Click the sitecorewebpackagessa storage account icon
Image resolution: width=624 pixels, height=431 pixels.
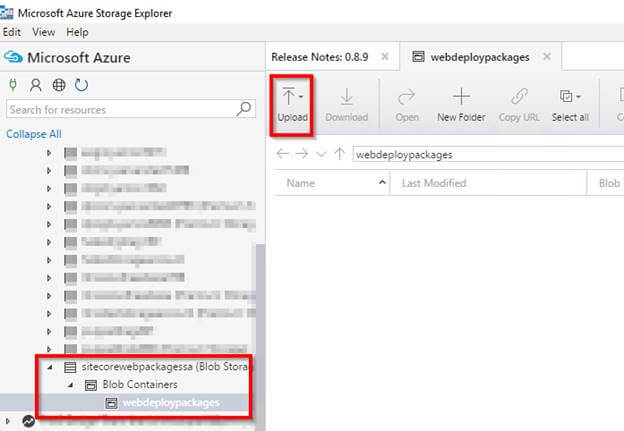pyautogui.click(x=70, y=367)
